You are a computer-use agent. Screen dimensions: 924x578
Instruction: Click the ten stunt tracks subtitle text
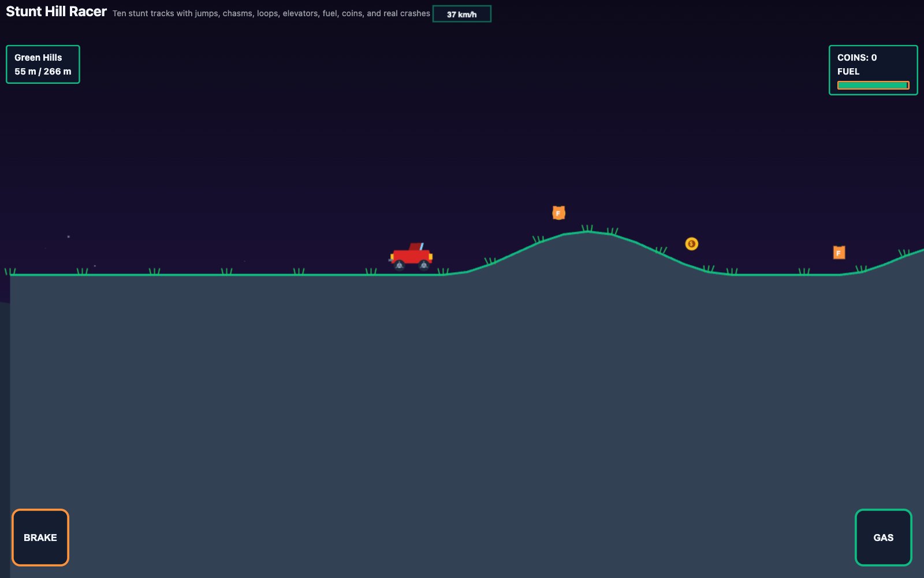tap(271, 13)
